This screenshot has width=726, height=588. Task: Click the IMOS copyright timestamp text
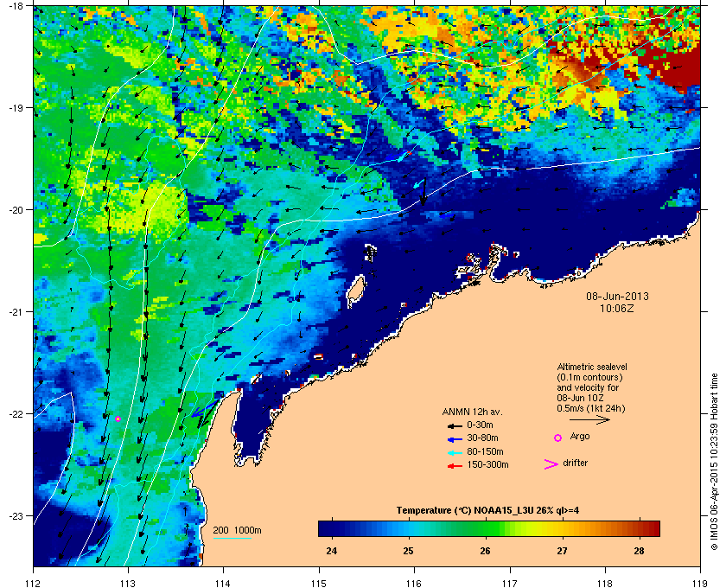(714, 462)
